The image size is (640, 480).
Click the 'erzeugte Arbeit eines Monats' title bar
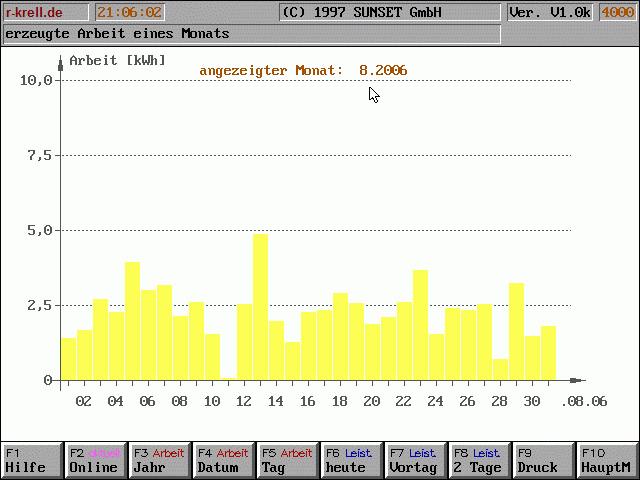pyautogui.click(x=250, y=34)
